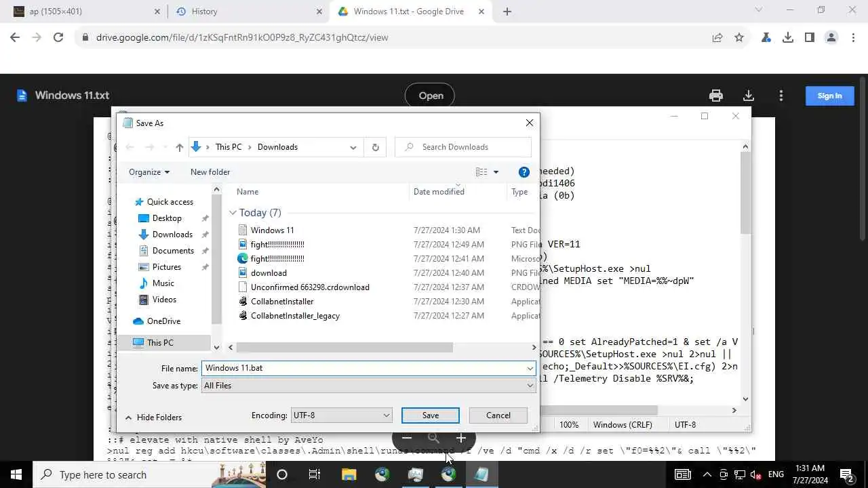Viewport: 868px width, 488px height.
Task: Collapse the Today group
Action: [233, 213]
